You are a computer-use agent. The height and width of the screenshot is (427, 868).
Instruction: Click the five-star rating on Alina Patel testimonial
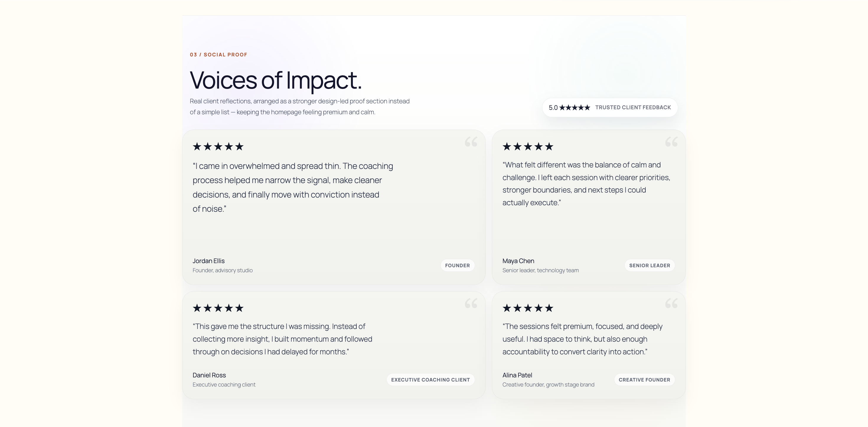pos(528,308)
